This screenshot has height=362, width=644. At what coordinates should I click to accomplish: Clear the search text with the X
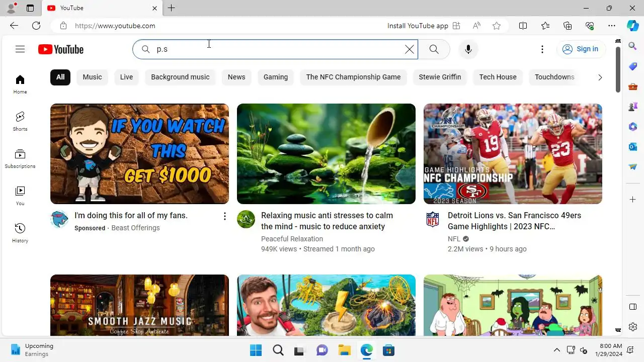pyautogui.click(x=410, y=49)
